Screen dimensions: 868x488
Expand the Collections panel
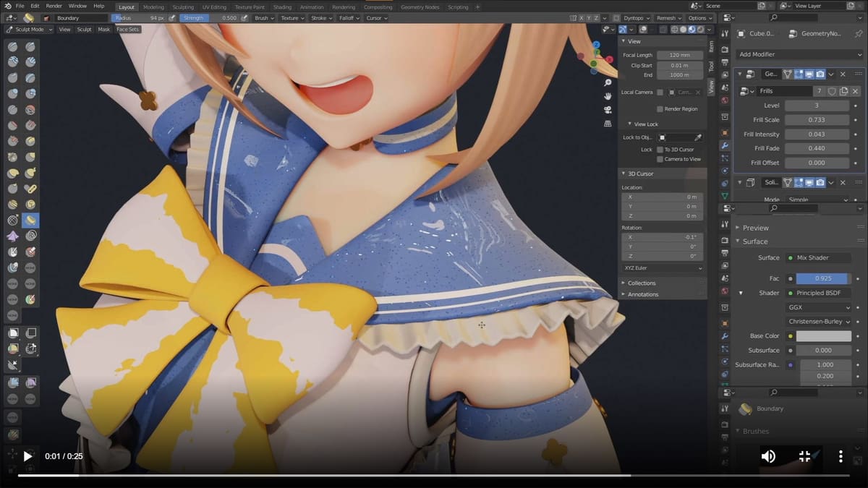(x=641, y=283)
